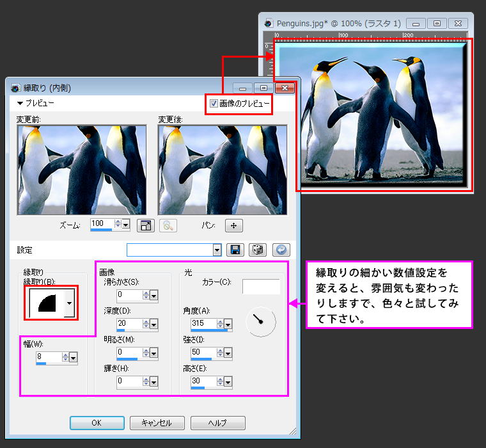This screenshot has width=486, height=448.
Task: Collapse the プレビュー section triangle
Action: [20, 103]
